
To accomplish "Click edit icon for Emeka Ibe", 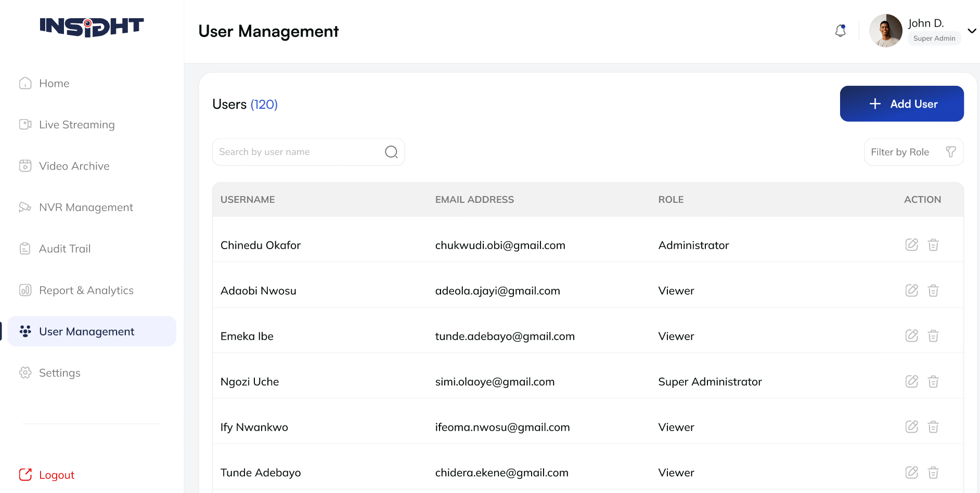I will click(x=911, y=336).
